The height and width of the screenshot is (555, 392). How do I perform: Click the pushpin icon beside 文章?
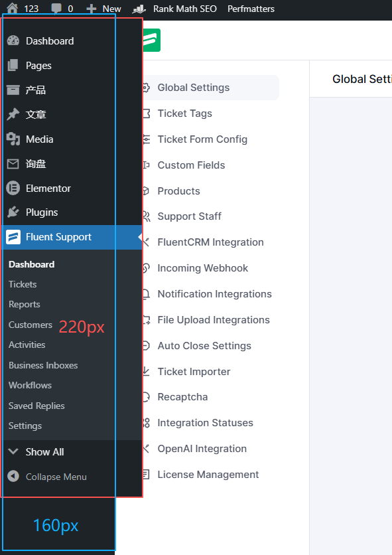(13, 114)
